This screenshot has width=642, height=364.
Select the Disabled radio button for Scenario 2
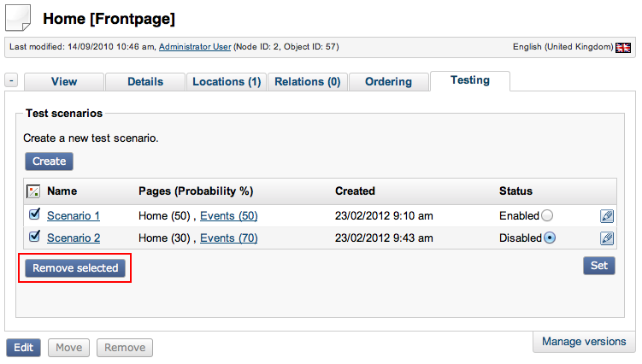click(549, 238)
